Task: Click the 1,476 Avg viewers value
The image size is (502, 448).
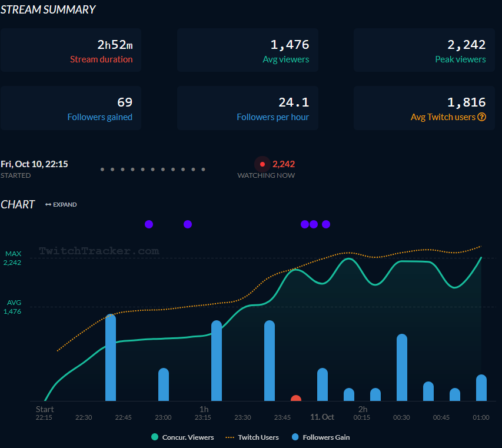Action: (x=290, y=45)
